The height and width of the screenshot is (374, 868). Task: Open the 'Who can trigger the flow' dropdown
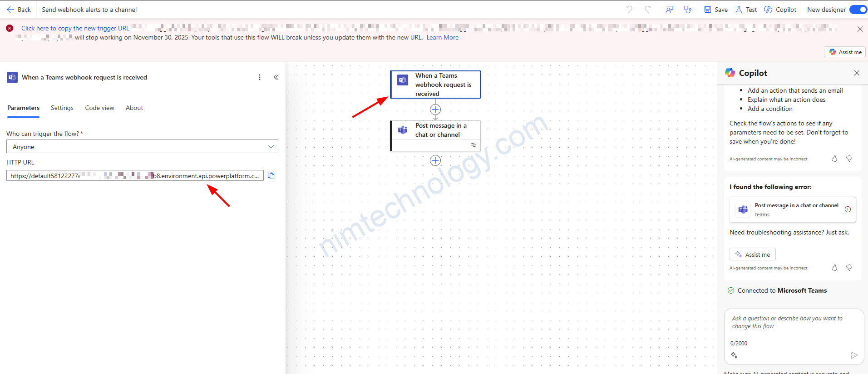(x=142, y=147)
